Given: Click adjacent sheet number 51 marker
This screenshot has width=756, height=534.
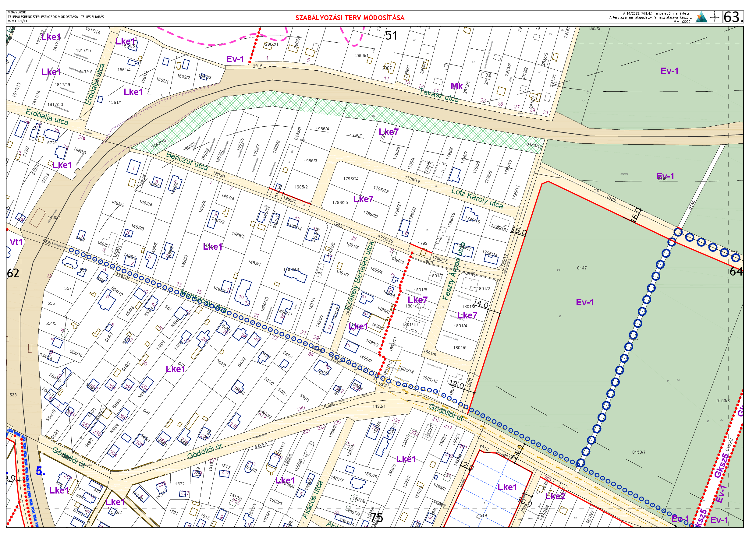Looking at the screenshot, I should click(x=391, y=36).
